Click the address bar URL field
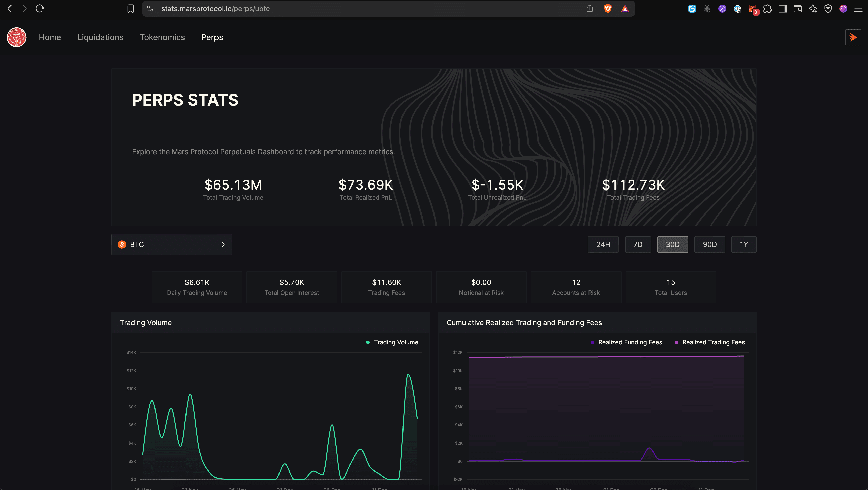Viewport: 868px width, 490px height. pyautogui.click(x=216, y=8)
